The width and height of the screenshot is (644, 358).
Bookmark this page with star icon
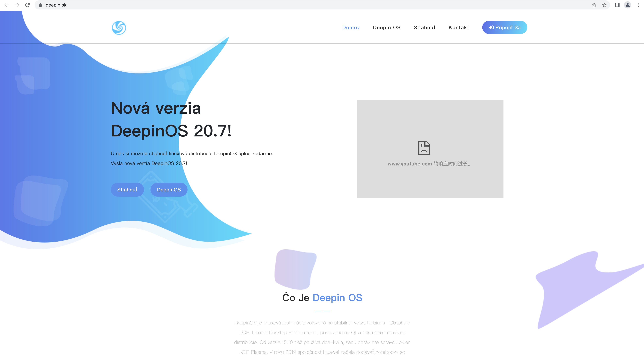[604, 5]
